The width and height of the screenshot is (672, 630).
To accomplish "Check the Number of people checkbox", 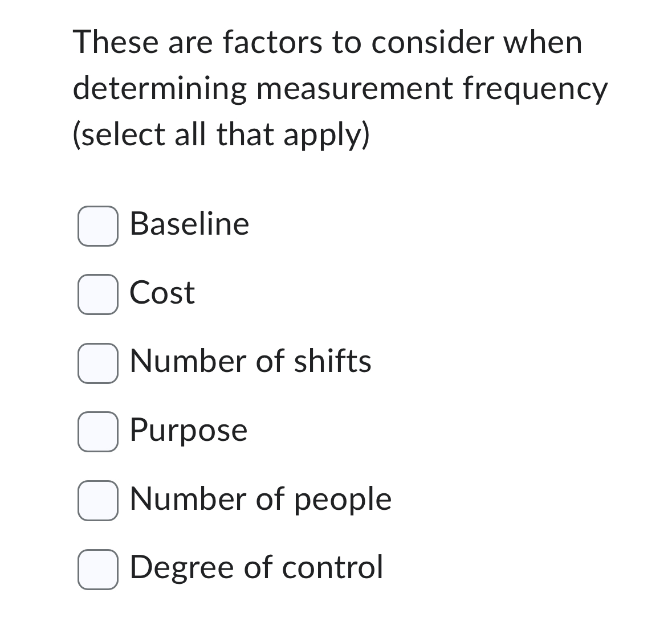I will click(x=98, y=500).
